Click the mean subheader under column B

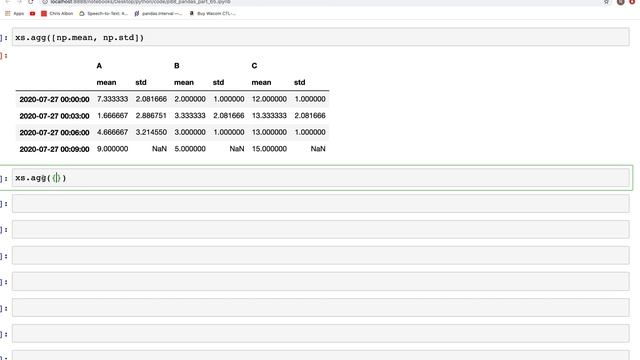pos(184,82)
